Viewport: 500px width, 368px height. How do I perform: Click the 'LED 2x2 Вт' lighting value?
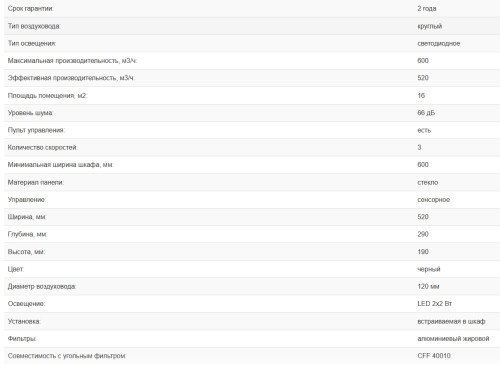coord(435,304)
